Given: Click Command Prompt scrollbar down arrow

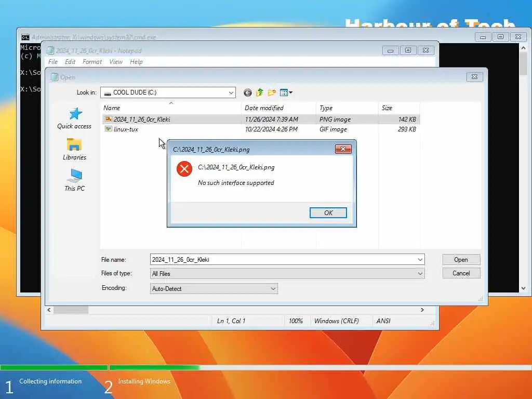Looking at the screenshot, I should (x=523, y=288).
